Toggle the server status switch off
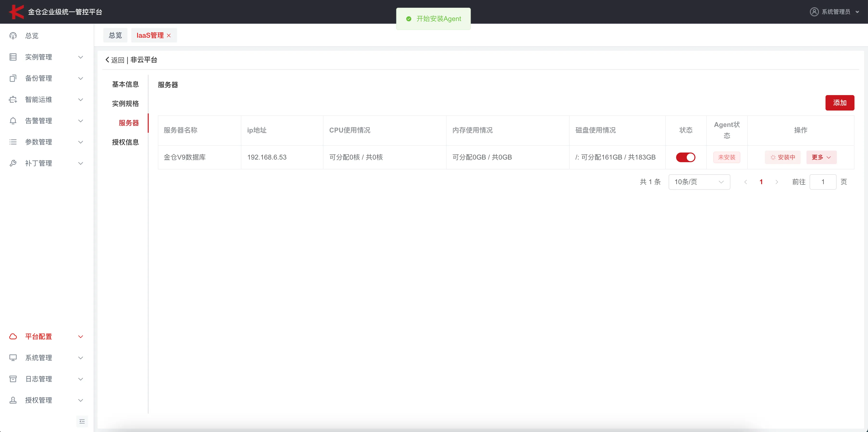The image size is (868, 432). [x=686, y=157]
